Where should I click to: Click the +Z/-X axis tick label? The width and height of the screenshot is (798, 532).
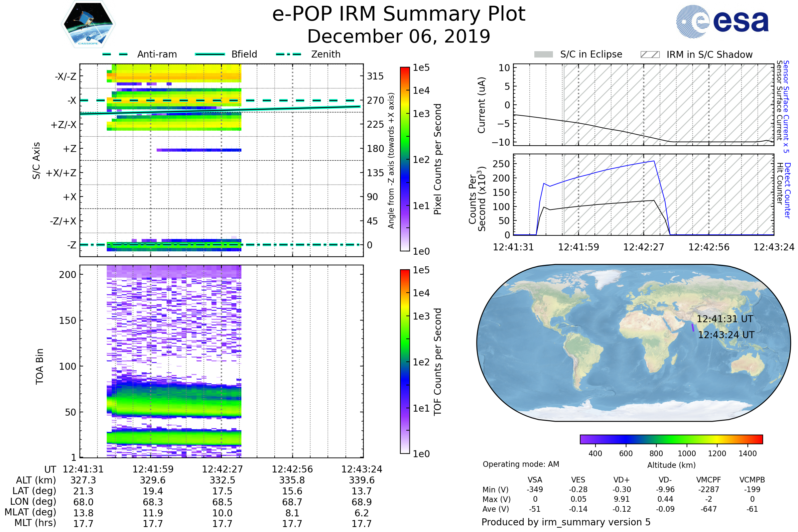(64, 125)
